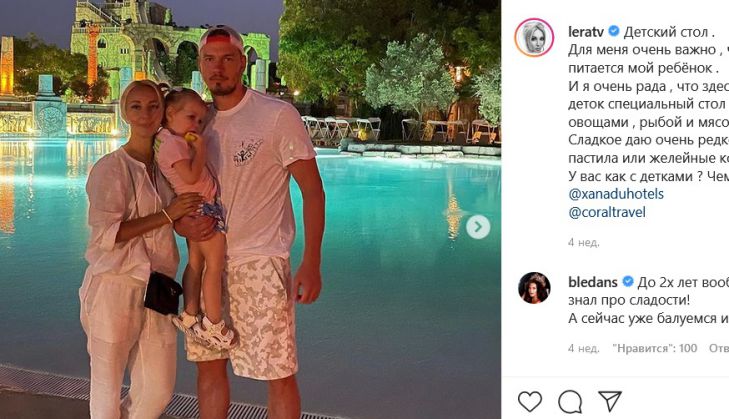729x419 pixels.
Task: Open @coraltravel mention
Action: (x=607, y=212)
